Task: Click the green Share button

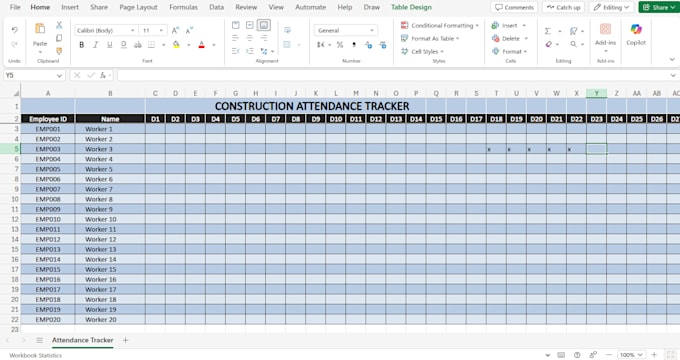Action: tap(659, 7)
